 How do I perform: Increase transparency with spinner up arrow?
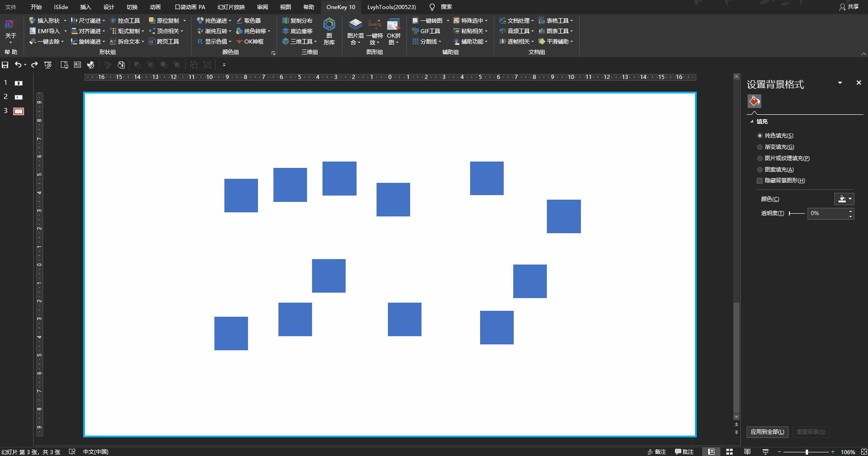(x=850, y=211)
